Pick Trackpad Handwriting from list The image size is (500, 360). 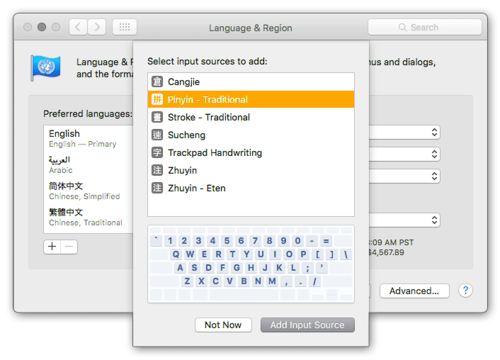click(x=251, y=153)
